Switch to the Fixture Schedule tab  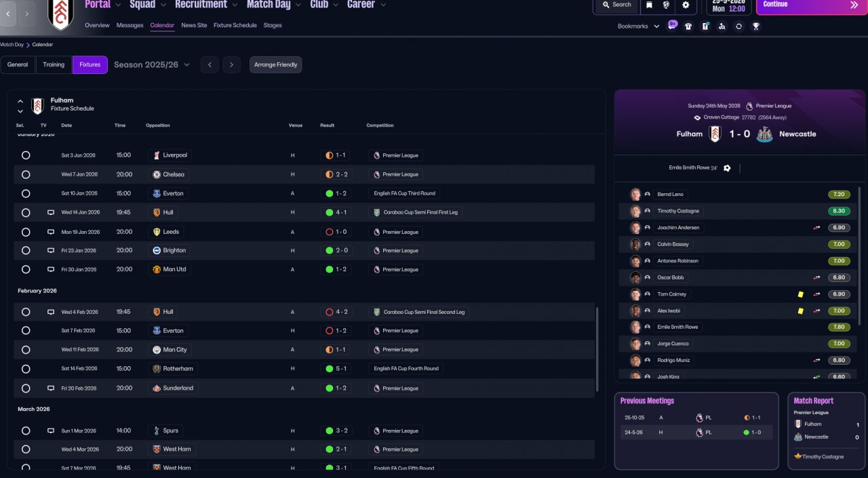pyautogui.click(x=235, y=25)
